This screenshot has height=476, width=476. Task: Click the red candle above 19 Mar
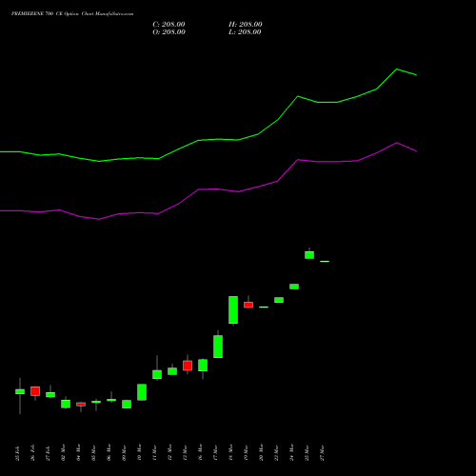click(x=248, y=305)
